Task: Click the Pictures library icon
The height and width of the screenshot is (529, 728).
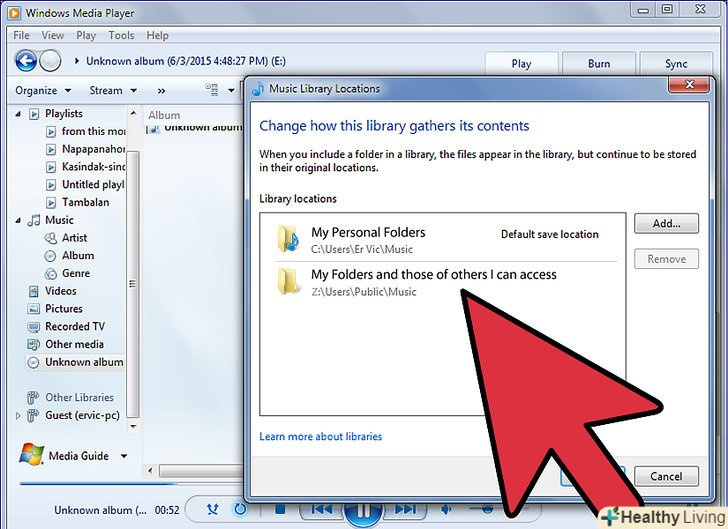Action: click(33, 309)
